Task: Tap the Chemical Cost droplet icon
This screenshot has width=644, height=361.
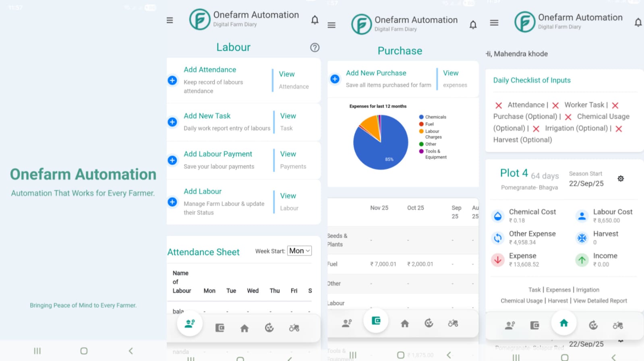Action: coord(498,216)
